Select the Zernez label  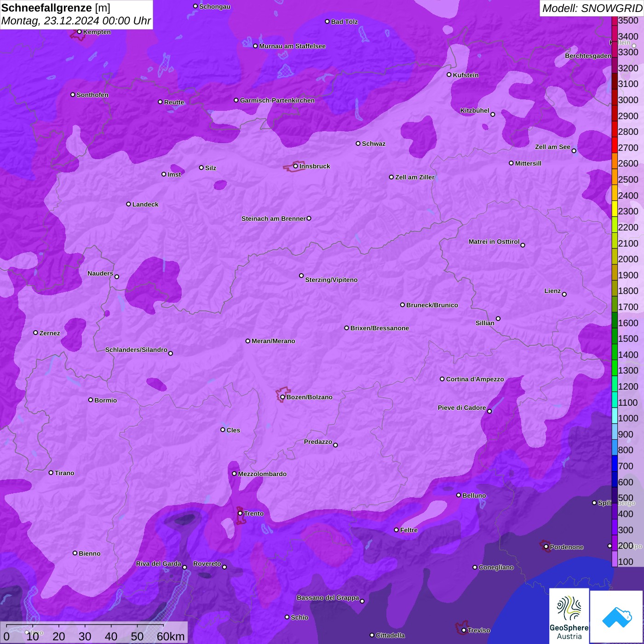pos(50,333)
